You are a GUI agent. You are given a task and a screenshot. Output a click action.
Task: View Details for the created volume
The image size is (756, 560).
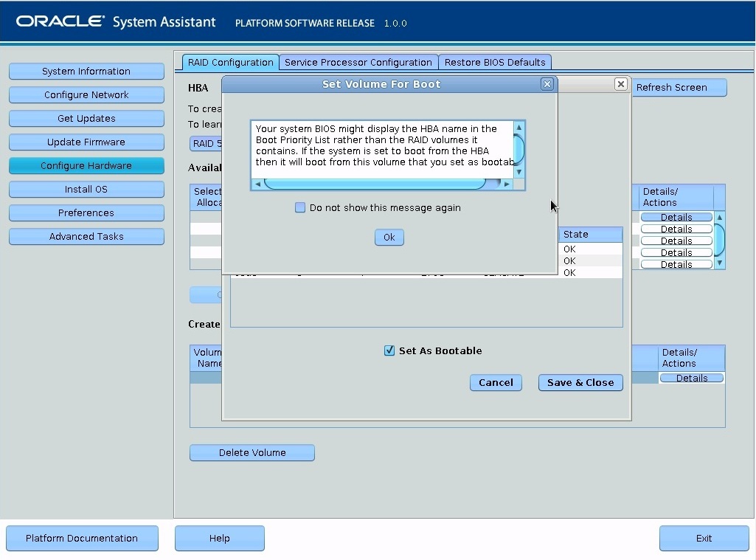click(x=691, y=377)
